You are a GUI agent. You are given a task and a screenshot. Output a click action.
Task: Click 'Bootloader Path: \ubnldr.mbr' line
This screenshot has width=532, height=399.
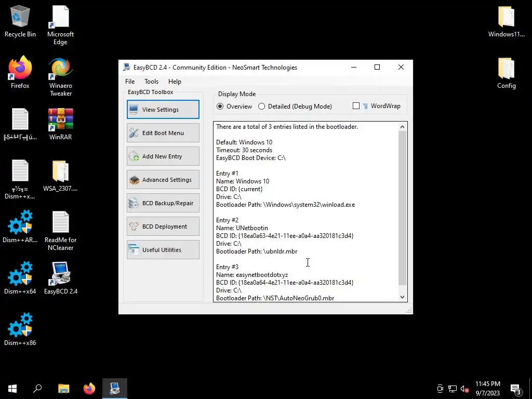(x=257, y=251)
